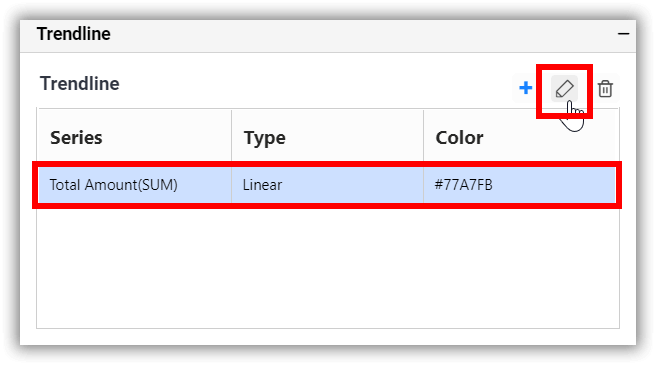Click empty area below the trendline row

328,268
